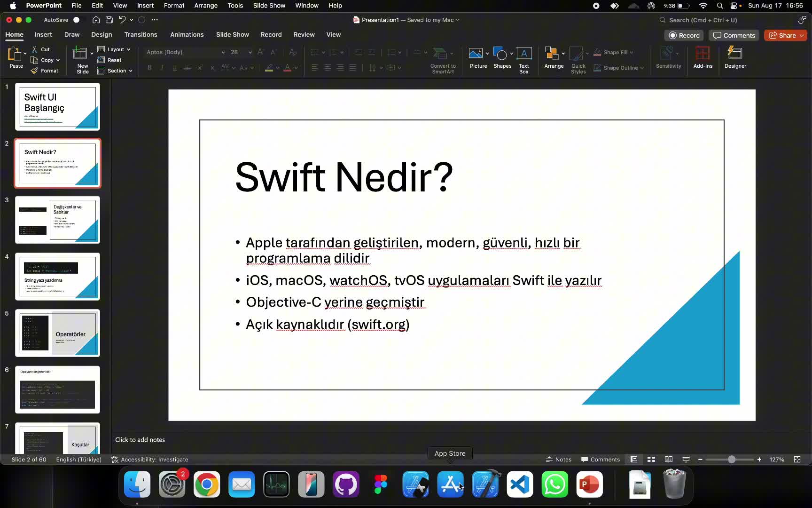812x508 pixels.
Task: Open the Copy dropdown arrow
Action: [x=58, y=60]
